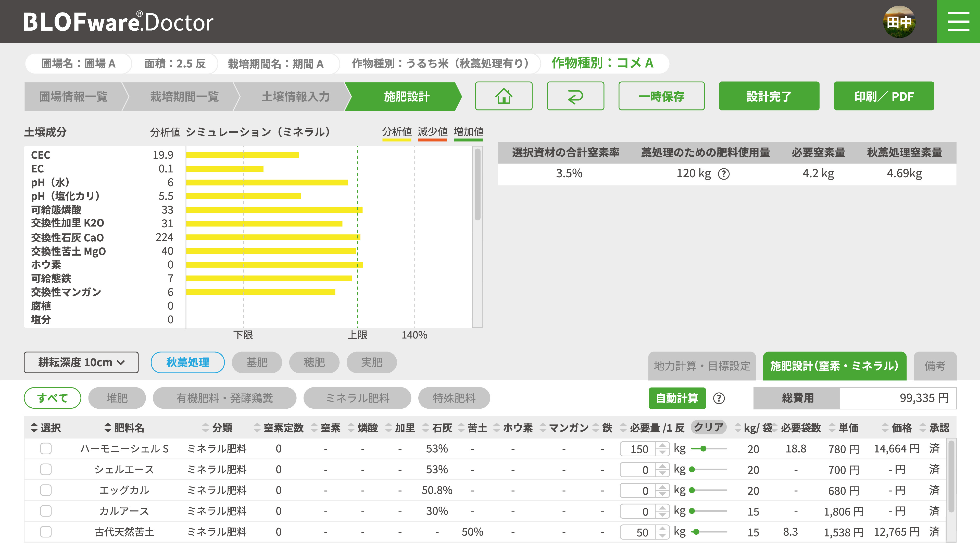Increase ハーモニーシェル S amount stepper
Viewport: 980px width, 551px height.
click(663, 445)
